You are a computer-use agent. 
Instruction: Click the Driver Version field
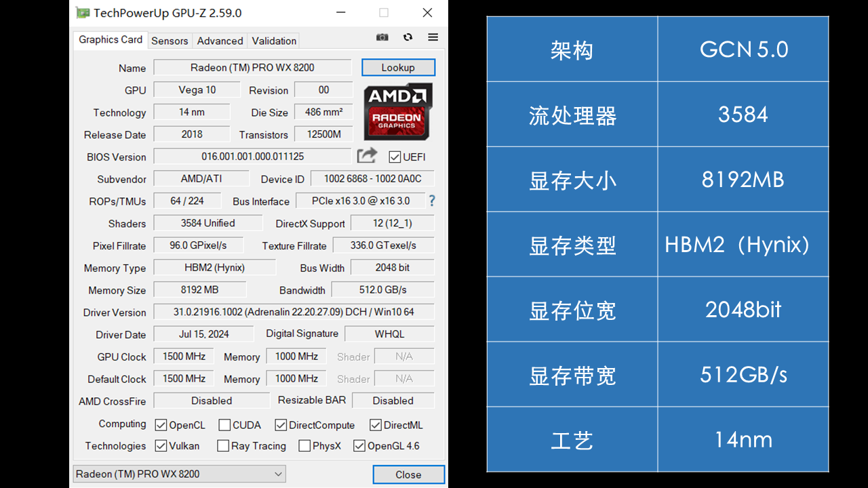pyautogui.click(x=294, y=312)
